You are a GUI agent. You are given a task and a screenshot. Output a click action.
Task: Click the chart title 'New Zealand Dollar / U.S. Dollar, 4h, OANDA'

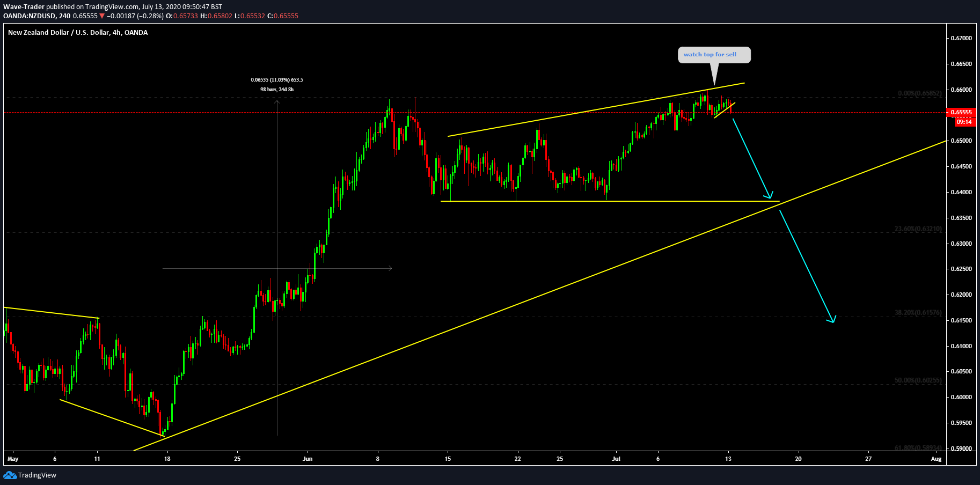[78, 33]
